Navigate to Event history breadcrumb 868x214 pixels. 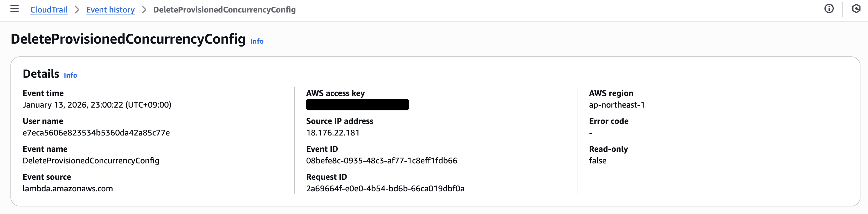click(x=110, y=10)
